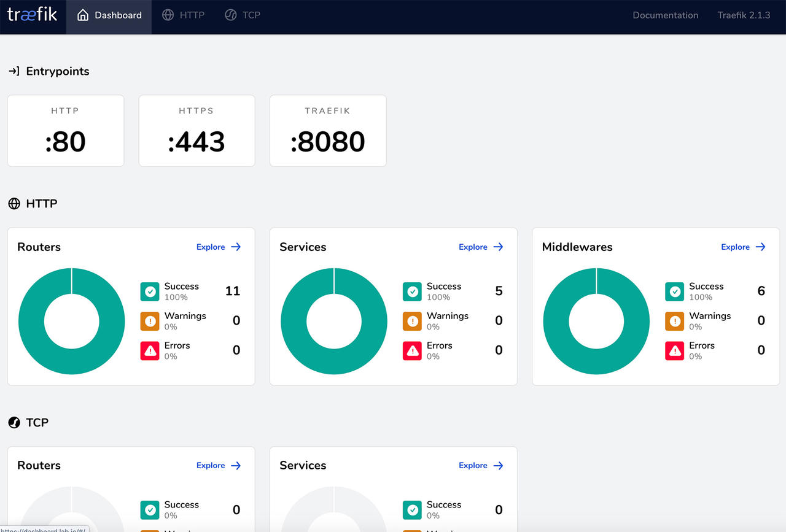Viewport: 786px width, 532px height.
Task: Click Errors icon in HTTP Routers
Action: [150, 350]
